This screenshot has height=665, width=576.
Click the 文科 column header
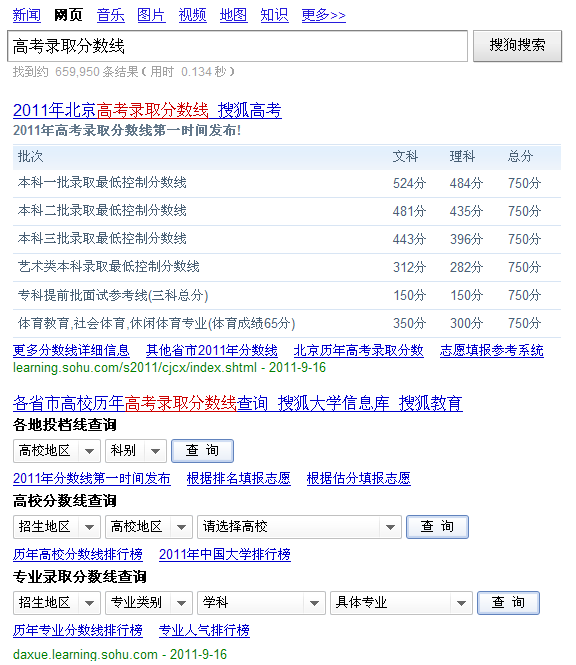pyautogui.click(x=405, y=156)
